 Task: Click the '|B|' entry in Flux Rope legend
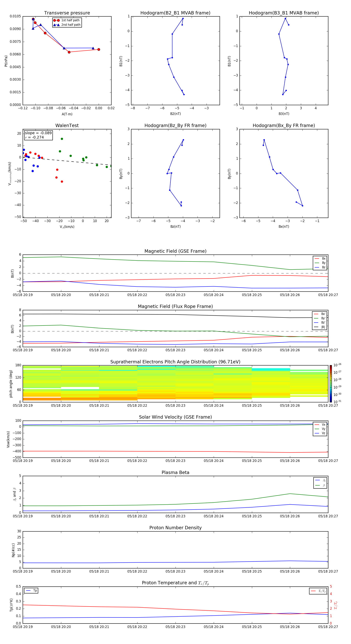[x=320, y=327]
